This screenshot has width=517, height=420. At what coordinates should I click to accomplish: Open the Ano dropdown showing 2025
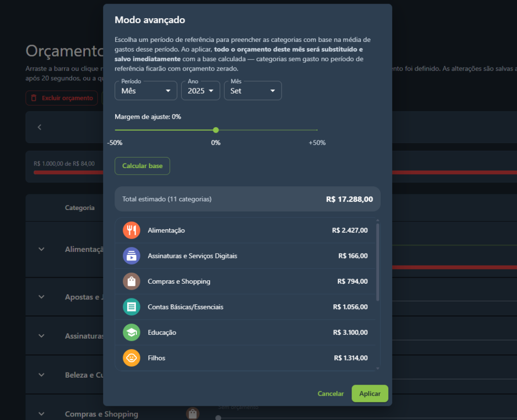[200, 91]
